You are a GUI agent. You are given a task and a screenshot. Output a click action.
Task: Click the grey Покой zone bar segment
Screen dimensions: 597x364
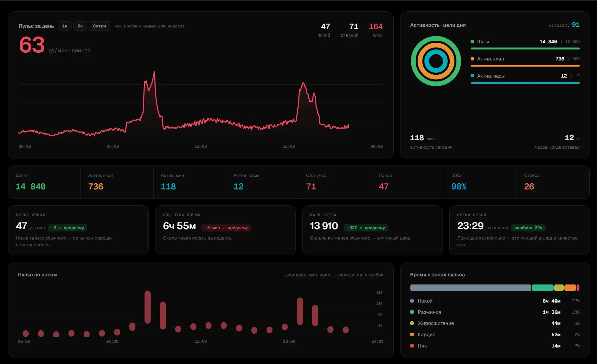click(x=470, y=288)
